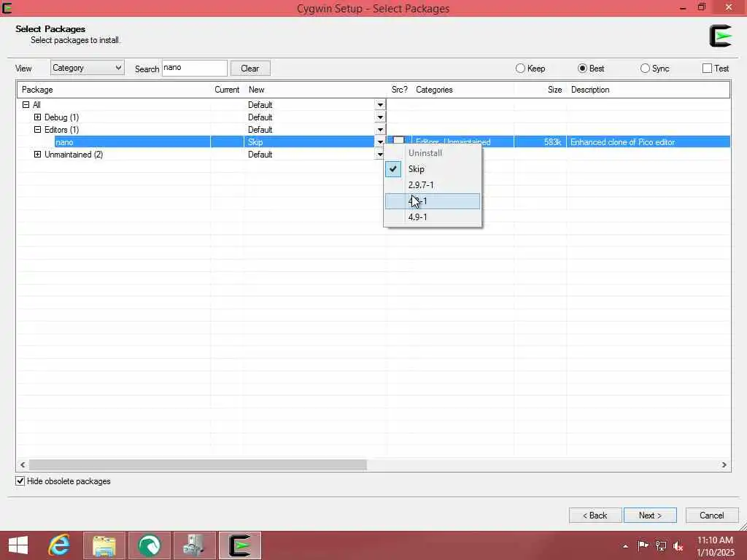The image size is (747, 560).
Task: Collapse the Editors (1) category
Action: (38, 130)
